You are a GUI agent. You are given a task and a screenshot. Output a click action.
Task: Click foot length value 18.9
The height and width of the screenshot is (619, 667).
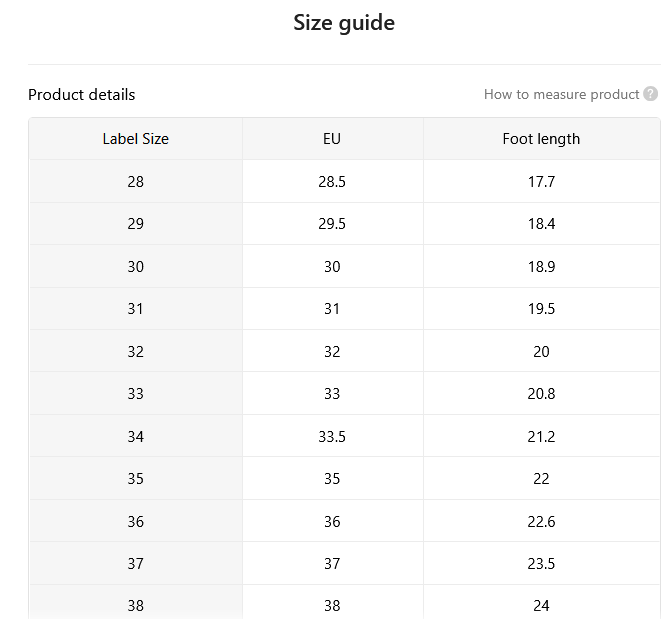[542, 266]
